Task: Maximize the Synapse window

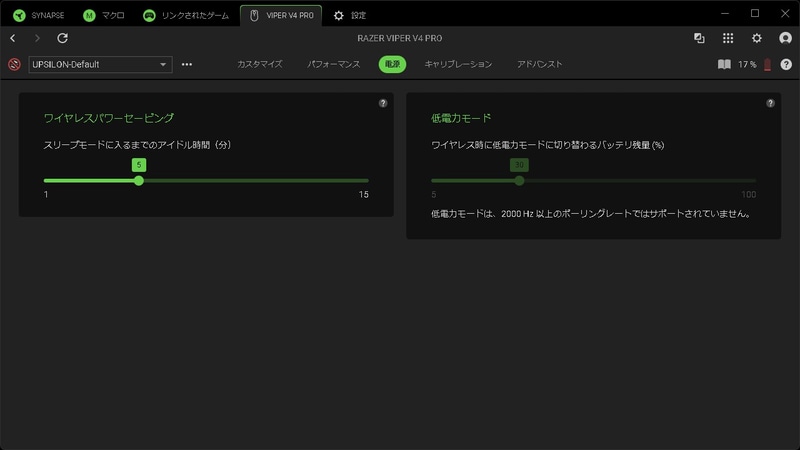Action: point(755,14)
